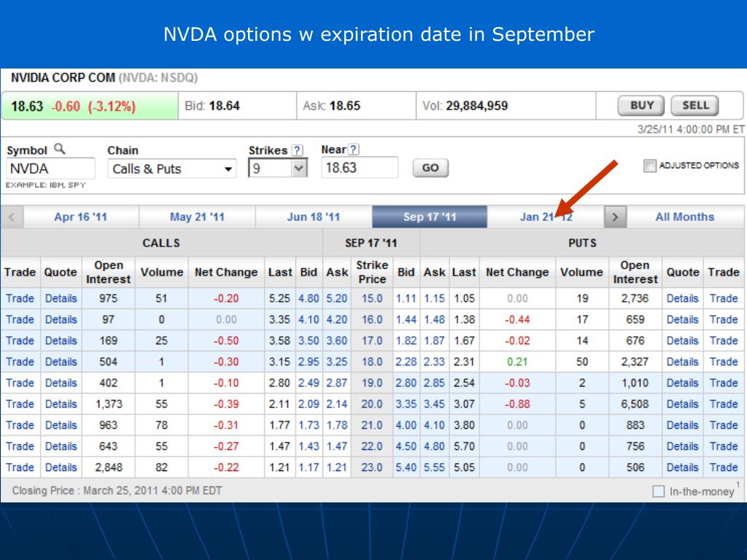Select the Sep 17 '11 expiration tab
The image size is (747, 560).
(430, 217)
